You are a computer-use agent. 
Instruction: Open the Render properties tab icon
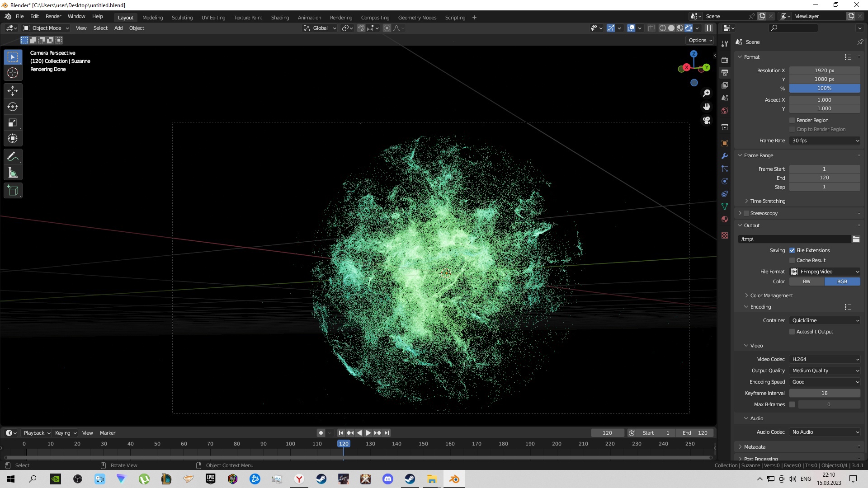pos(725,60)
